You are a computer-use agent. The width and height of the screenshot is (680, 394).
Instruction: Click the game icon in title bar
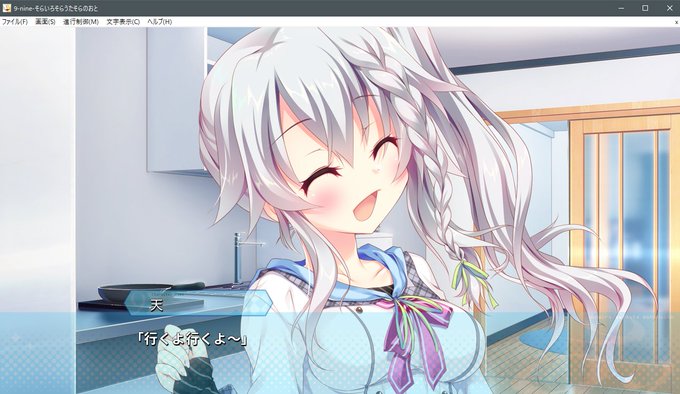7,8
